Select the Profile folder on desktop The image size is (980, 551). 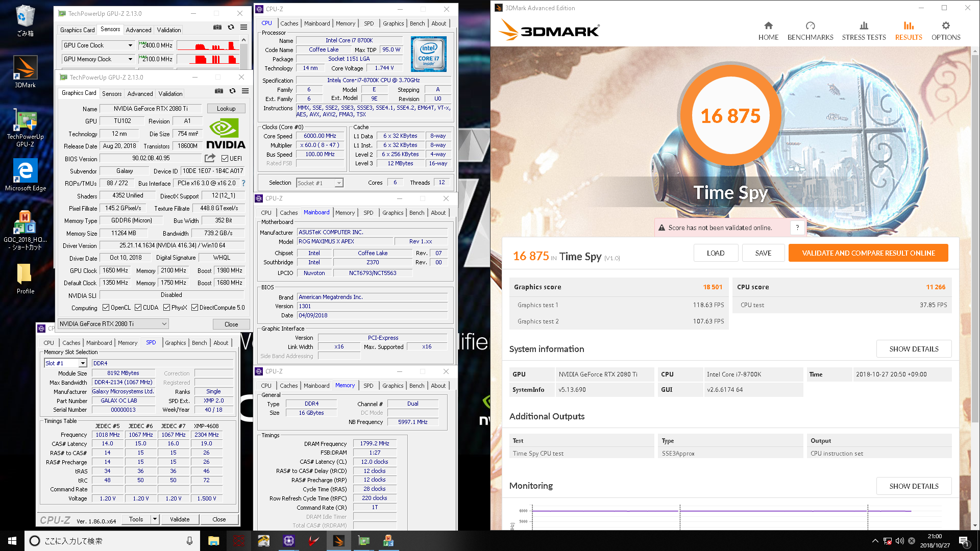pyautogui.click(x=25, y=279)
